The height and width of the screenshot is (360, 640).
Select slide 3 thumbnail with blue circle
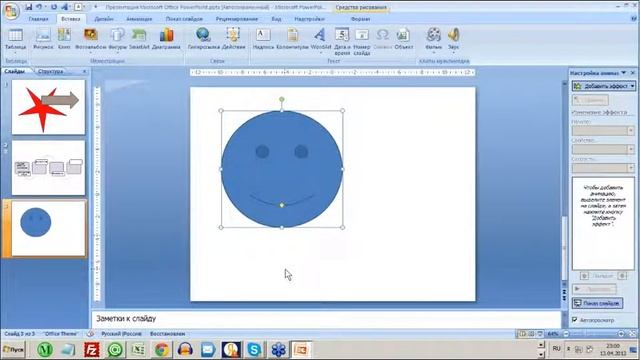pos(49,228)
